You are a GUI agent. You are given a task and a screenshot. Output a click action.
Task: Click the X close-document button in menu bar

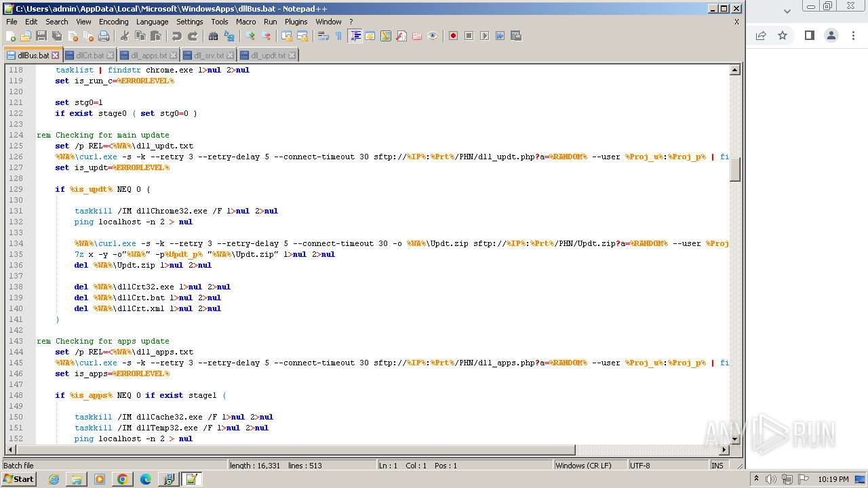click(736, 22)
